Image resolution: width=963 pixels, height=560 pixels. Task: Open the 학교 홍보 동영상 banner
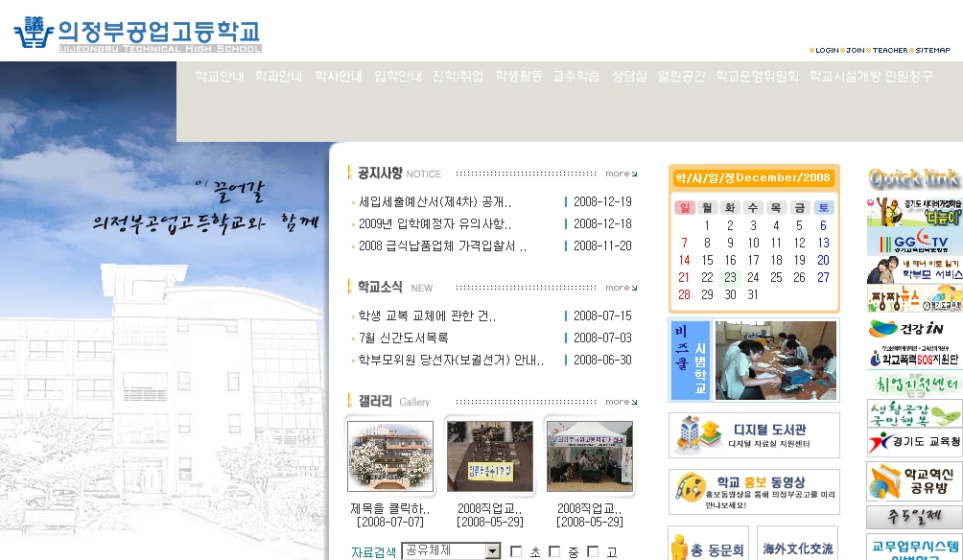click(x=754, y=491)
